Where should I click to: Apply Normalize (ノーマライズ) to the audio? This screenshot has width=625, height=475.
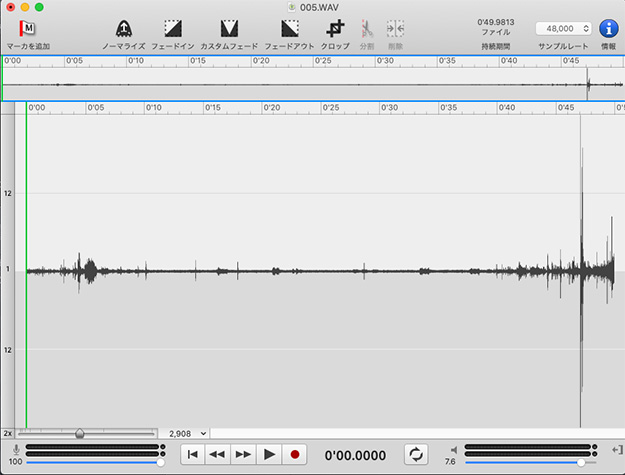click(123, 29)
